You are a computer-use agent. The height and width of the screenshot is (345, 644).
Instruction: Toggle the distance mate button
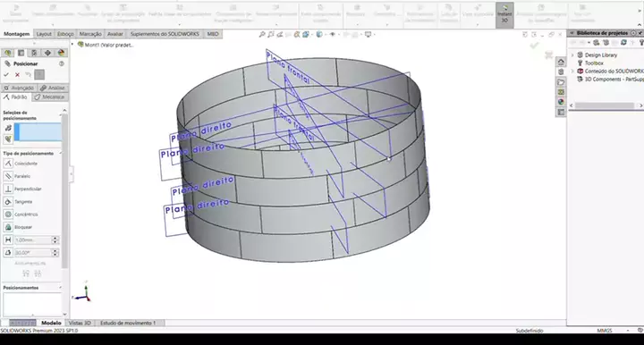coord(8,240)
